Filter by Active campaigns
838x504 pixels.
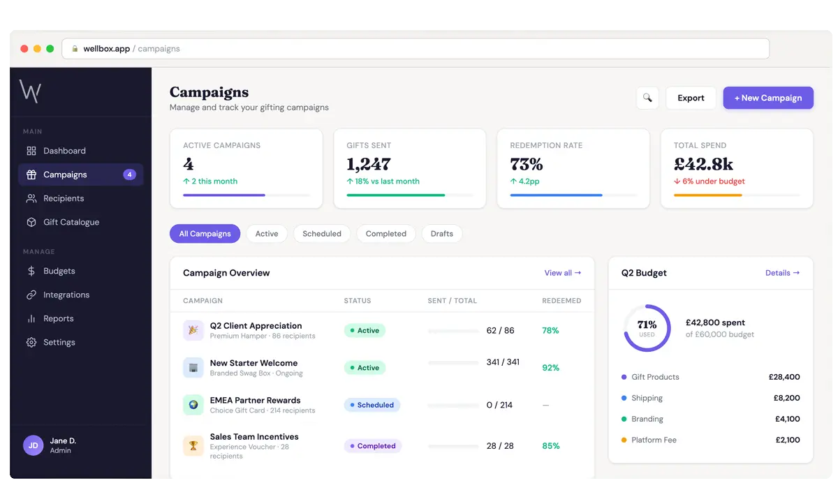coord(267,233)
